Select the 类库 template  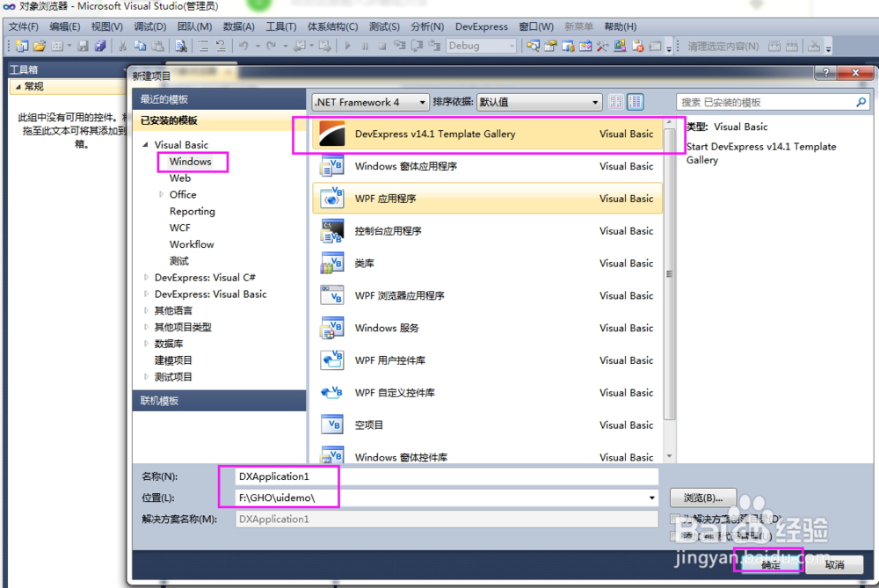pyautogui.click(x=487, y=264)
